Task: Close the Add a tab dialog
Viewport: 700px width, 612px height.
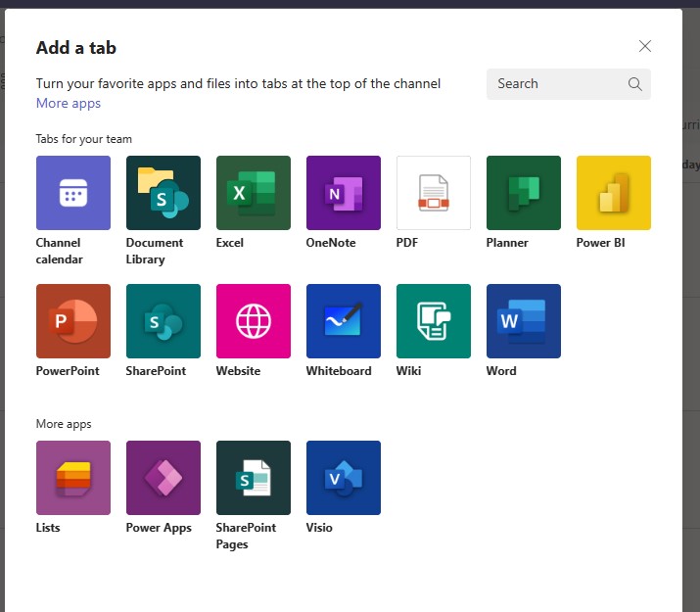Action: (x=644, y=46)
